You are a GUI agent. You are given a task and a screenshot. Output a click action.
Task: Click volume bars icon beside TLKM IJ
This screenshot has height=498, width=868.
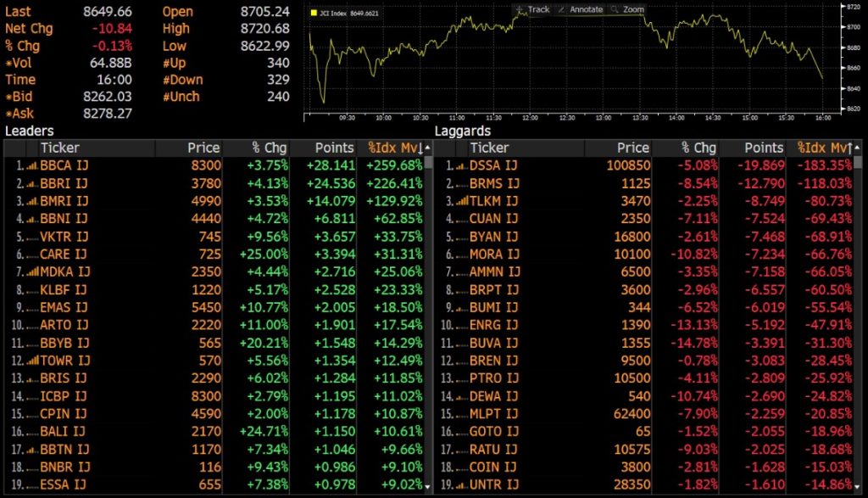461,201
